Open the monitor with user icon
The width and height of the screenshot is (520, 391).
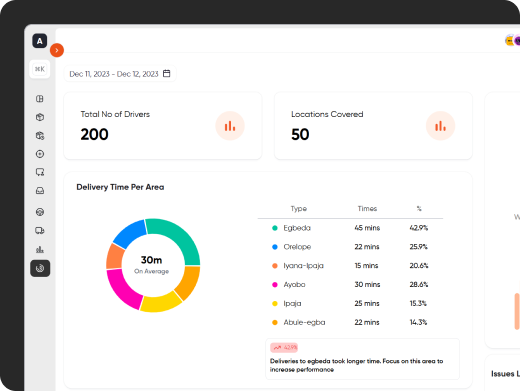40,172
